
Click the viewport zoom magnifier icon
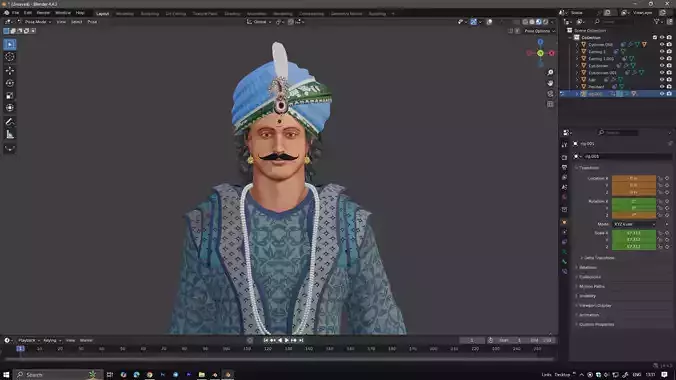coord(550,72)
